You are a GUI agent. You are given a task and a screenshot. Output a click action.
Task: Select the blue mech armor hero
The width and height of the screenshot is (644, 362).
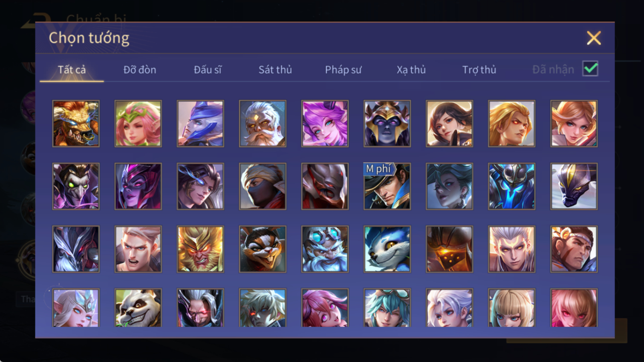point(511,186)
